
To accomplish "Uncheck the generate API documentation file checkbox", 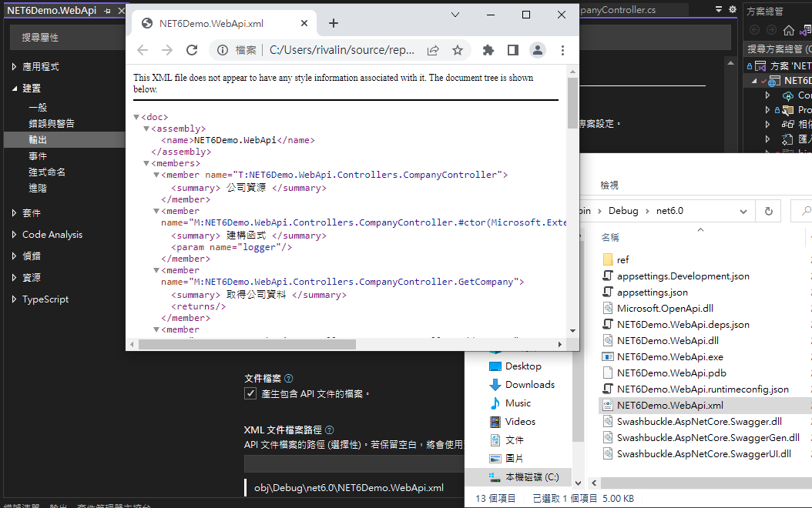I will [x=250, y=393].
